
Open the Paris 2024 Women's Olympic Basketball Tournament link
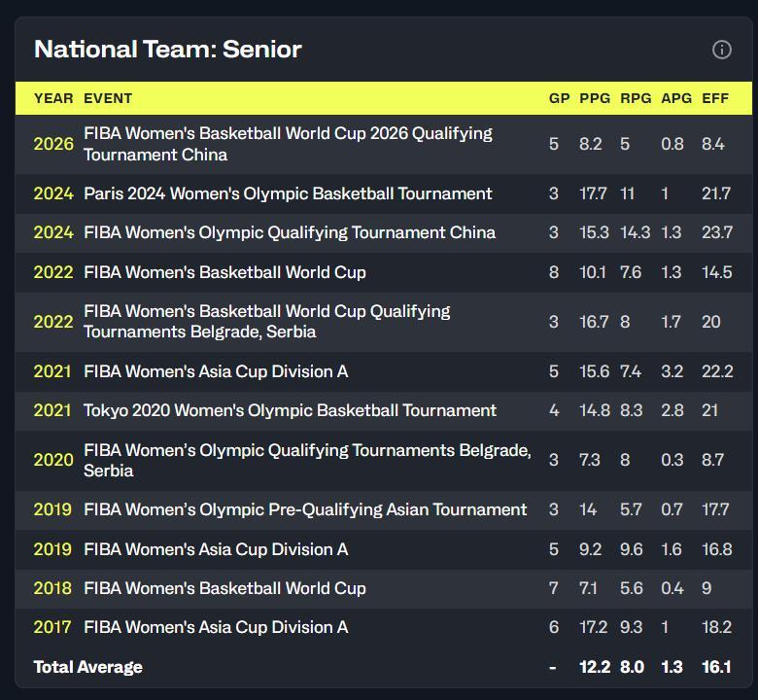click(288, 193)
